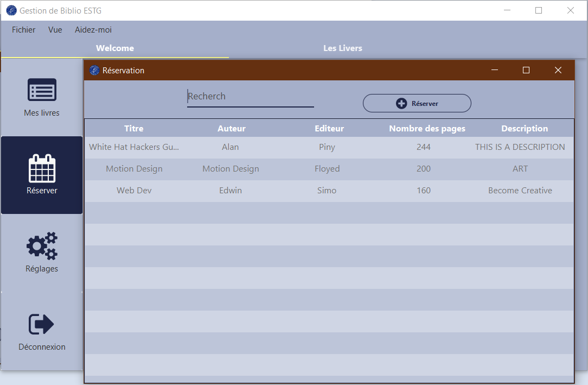The height and width of the screenshot is (385, 588).
Task: Open the Mes livres list icon
Action: (x=42, y=90)
